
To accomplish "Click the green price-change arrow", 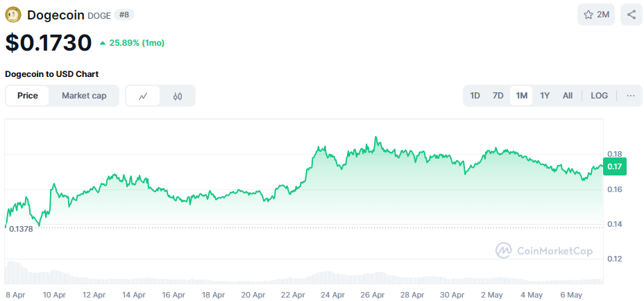I will click(103, 43).
